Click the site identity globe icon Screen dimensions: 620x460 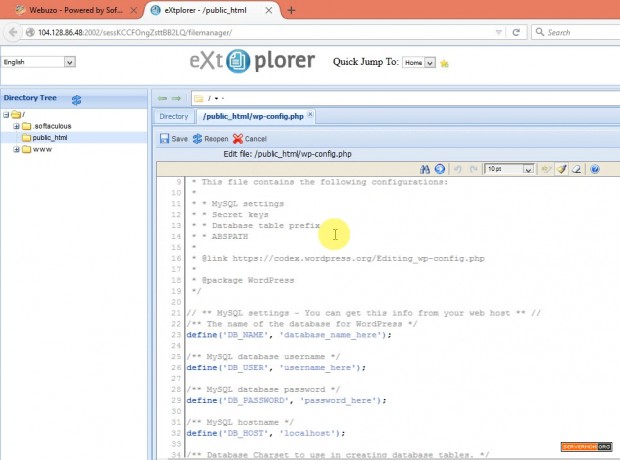point(30,32)
